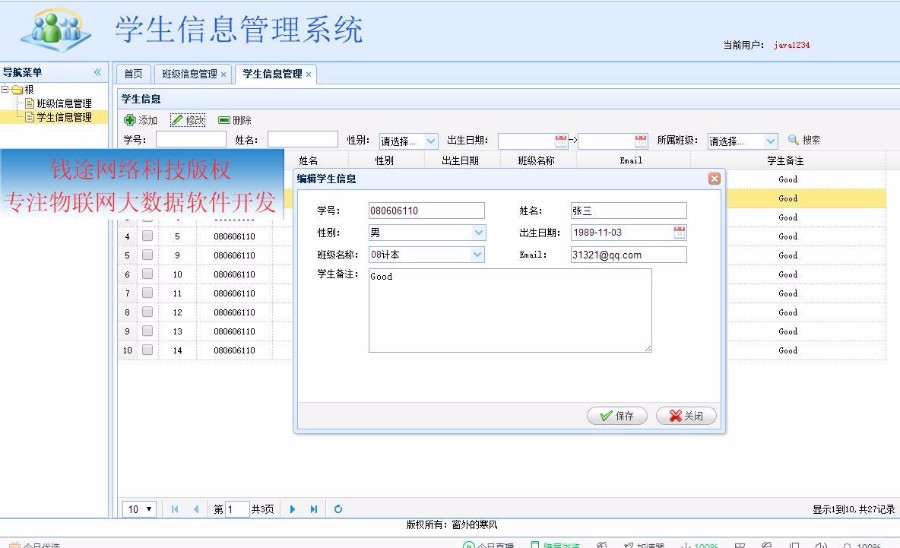Tick checkbox for row 7 (ID 11)

pos(148,293)
